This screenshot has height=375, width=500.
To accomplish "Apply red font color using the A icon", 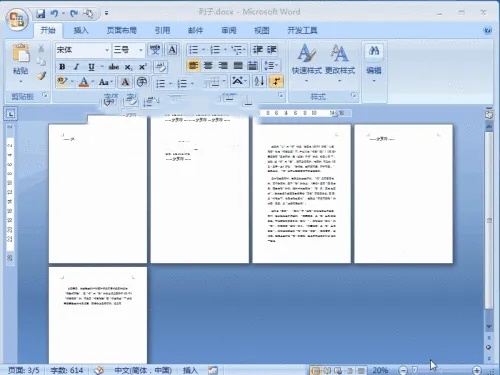I will point(84,82).
